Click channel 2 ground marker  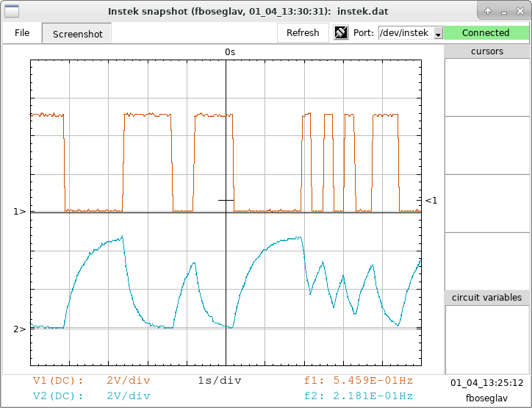point(19,329)
